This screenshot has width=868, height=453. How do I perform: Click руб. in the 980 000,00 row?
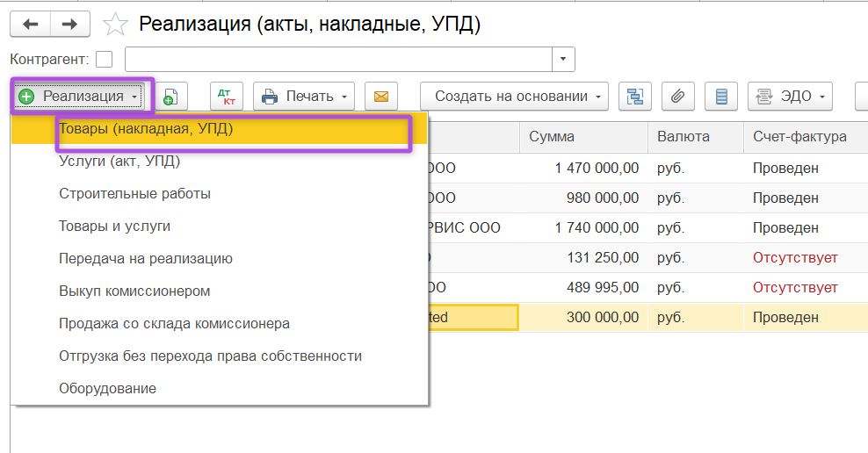point(671,198)
